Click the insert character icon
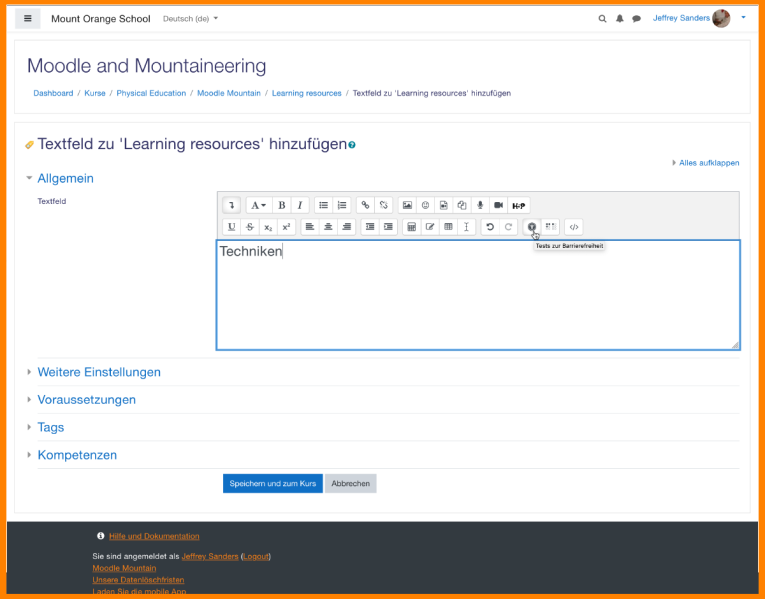The width and height of the screenshot is (765, 599). tap(430, 227)
